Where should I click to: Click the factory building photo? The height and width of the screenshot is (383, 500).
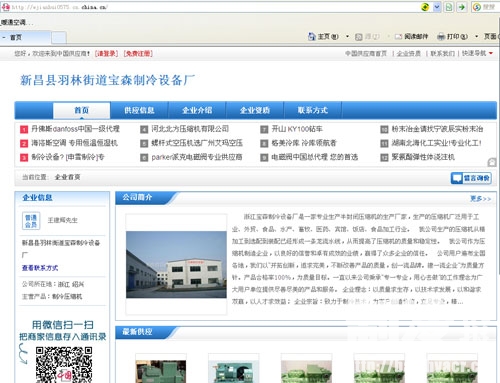point(176,264)
